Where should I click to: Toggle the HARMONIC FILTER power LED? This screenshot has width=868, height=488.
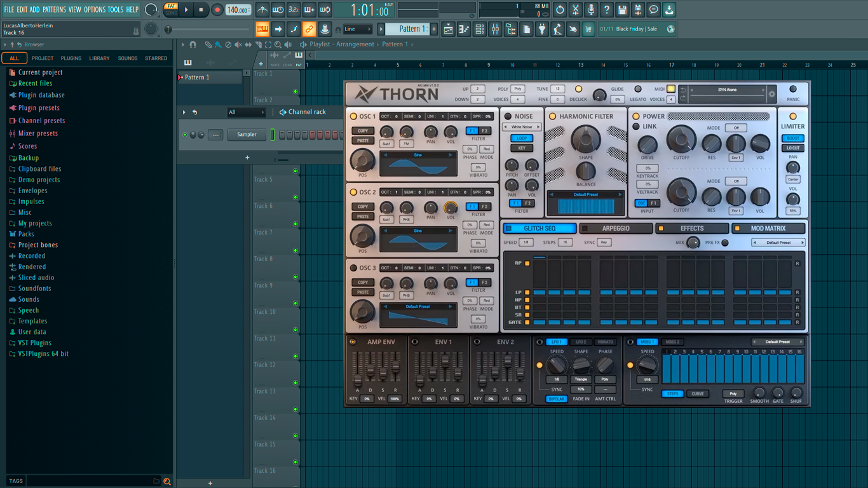(552, 117)
